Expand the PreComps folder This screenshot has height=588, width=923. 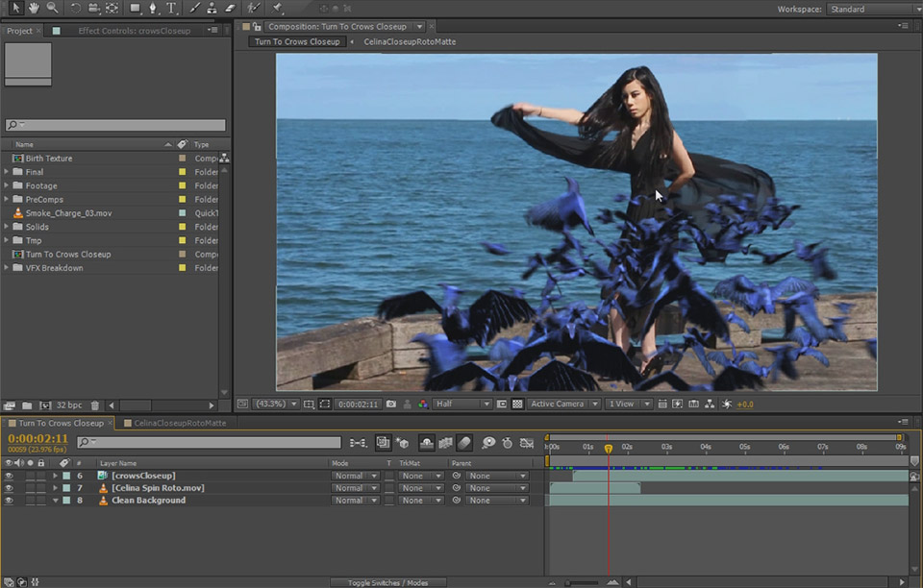[x=6, y=199]
